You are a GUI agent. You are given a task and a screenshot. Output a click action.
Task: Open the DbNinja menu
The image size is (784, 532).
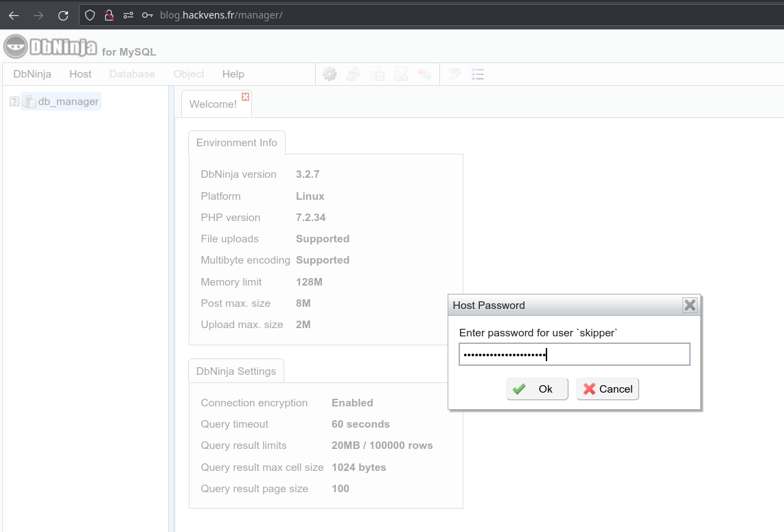(32, 74)
